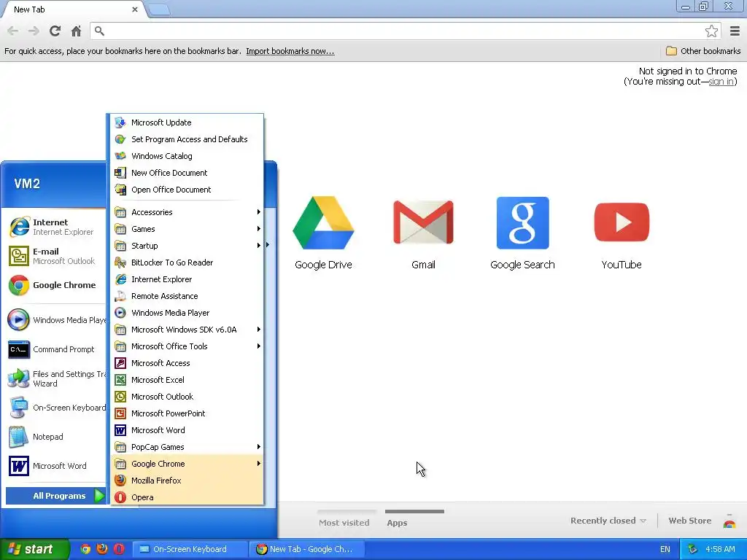747x560 pixels.
Task: Switch to the Apps tab
Action: (397, 522)
